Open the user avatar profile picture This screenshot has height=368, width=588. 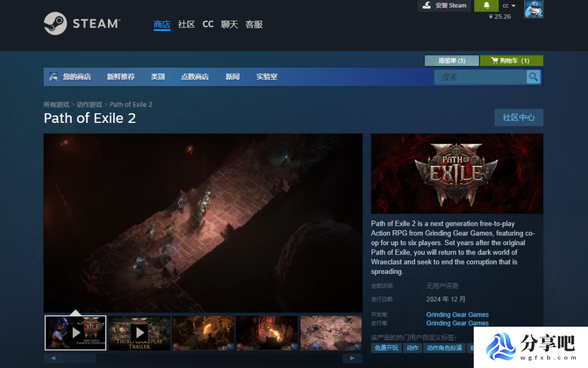[533, 9]
